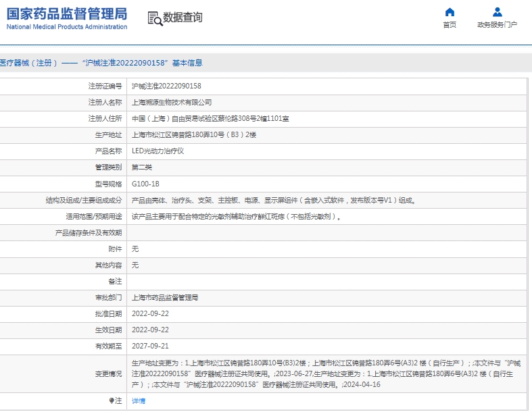The height and width of the screenshot is (414, 532).
Task: Click the 产品名称 row label
Action: pyautogui.click(x=109, y=151)
